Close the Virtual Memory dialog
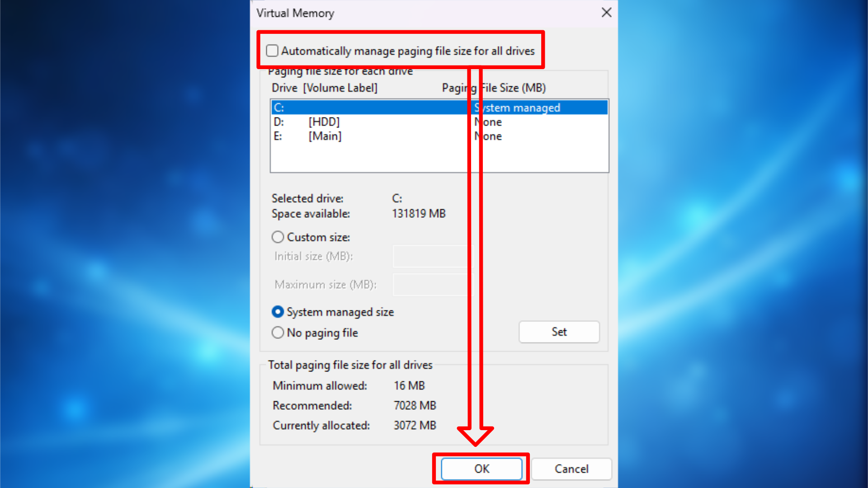Image resolution: width=868 pixels, height=488 pixels. 606,13
